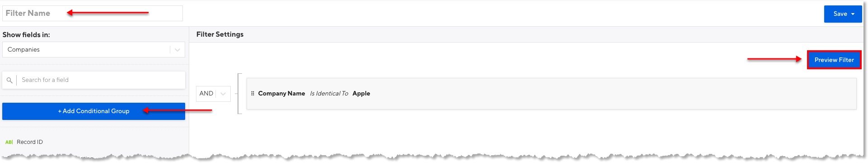Screen dimensions: 868x167
Task: Open the AND operator dropdown arrow
Action: tap(223, 94)
